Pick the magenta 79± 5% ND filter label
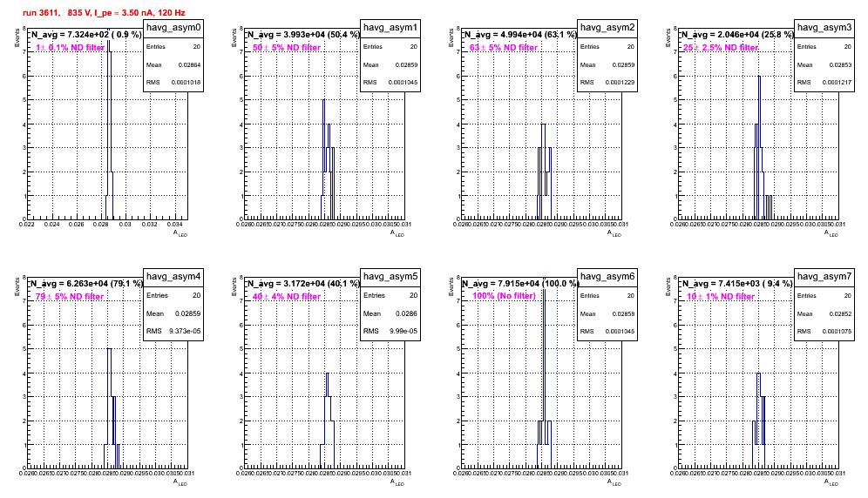 (70, 297)
